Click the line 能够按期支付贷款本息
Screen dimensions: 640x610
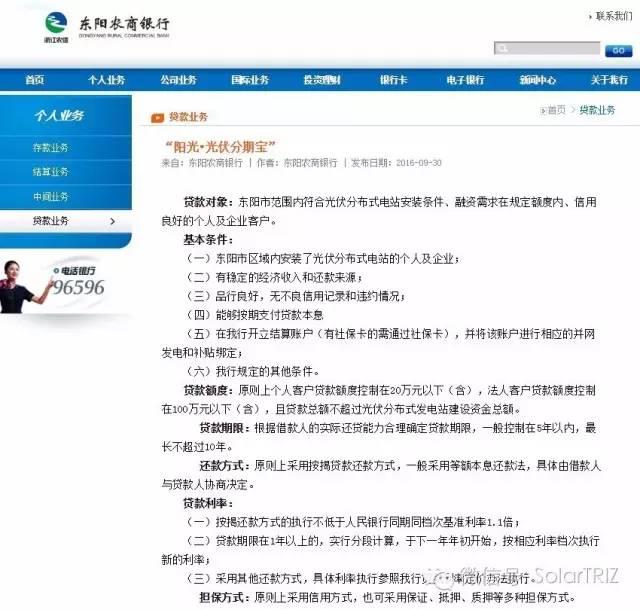255,315
